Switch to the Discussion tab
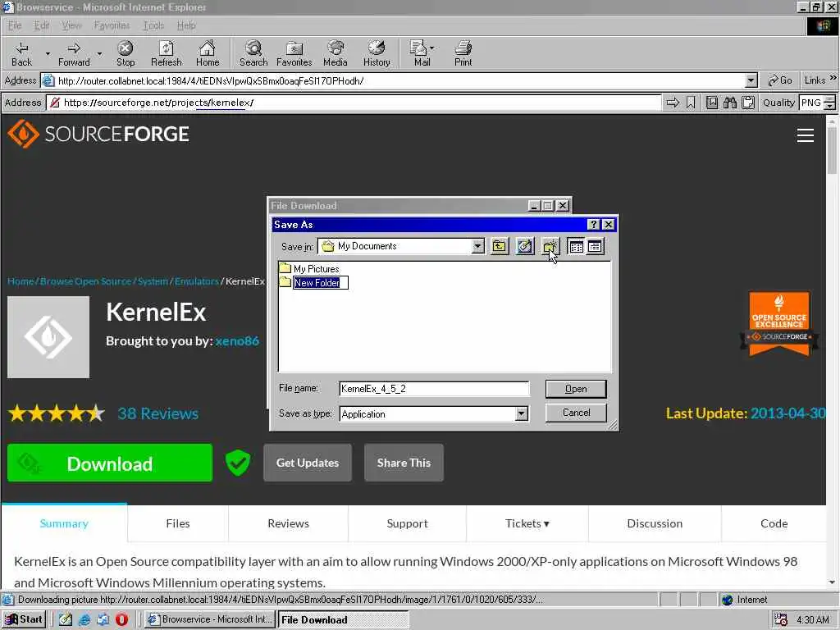840x630 pixels. click(x=655, y=523)
